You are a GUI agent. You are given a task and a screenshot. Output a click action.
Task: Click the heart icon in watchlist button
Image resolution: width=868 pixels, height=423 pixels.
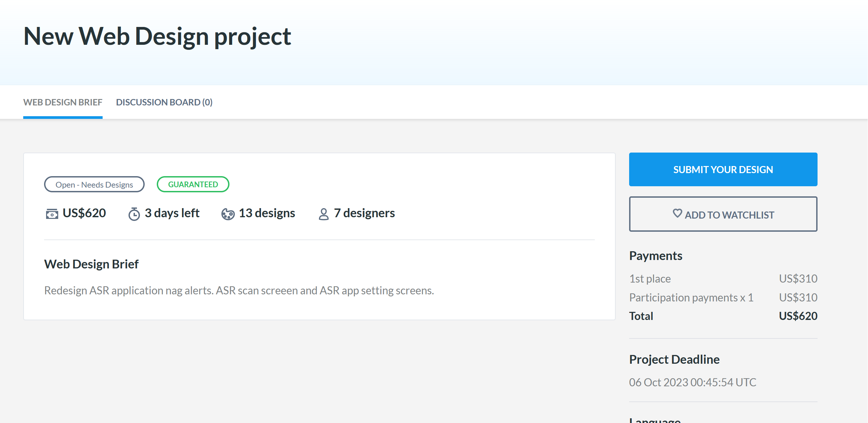click(677, 214)
